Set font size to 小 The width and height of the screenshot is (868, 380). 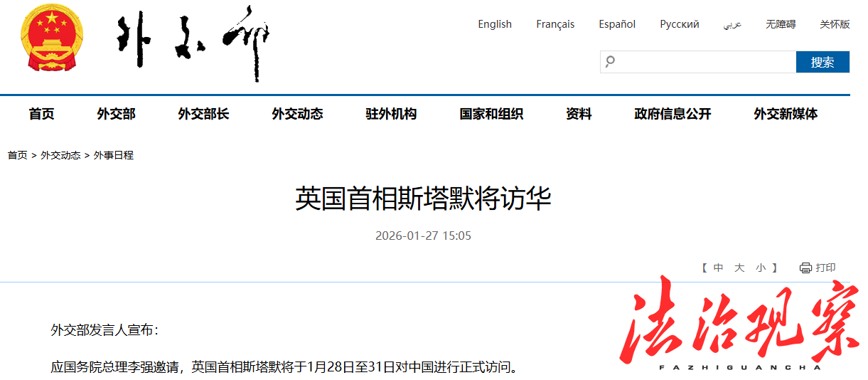pos(761,268)
